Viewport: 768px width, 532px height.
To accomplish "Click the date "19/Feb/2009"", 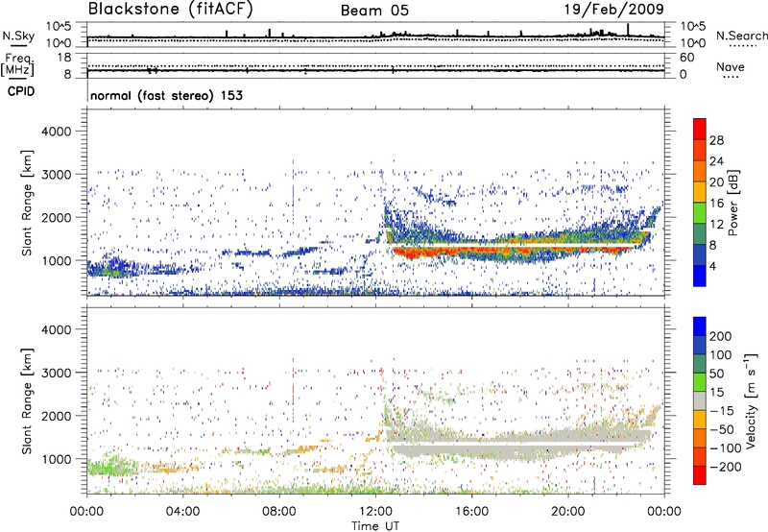I will click(614, 10).
